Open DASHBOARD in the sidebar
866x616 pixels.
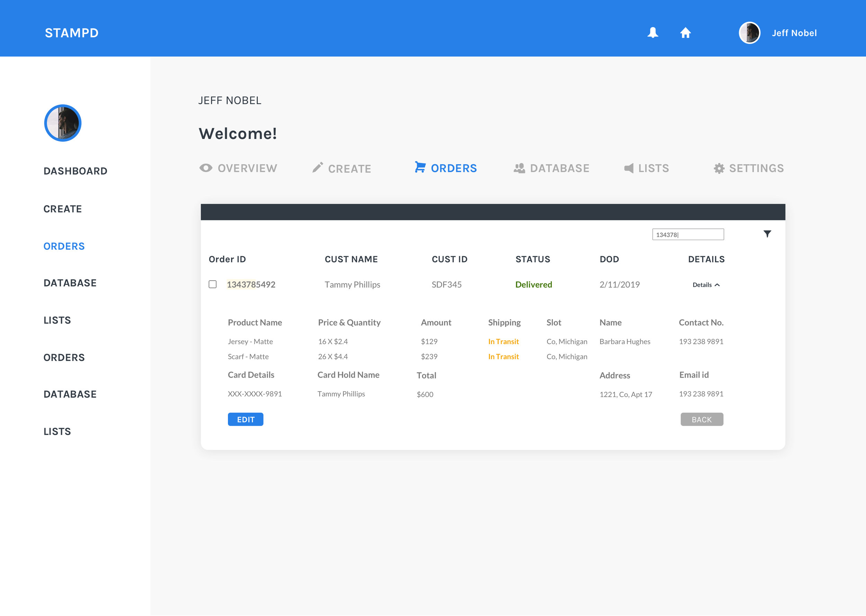tap(76, 171)
